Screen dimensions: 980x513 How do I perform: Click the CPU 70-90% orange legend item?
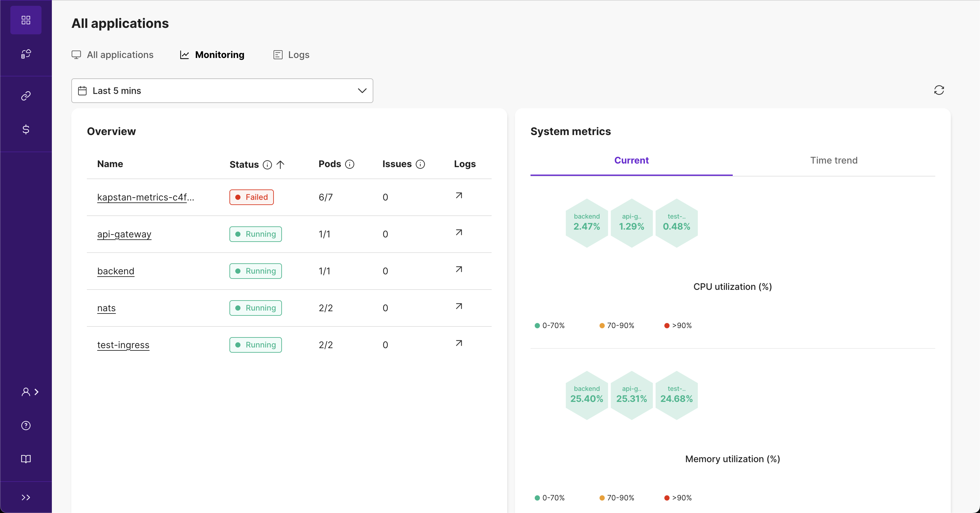617,326
